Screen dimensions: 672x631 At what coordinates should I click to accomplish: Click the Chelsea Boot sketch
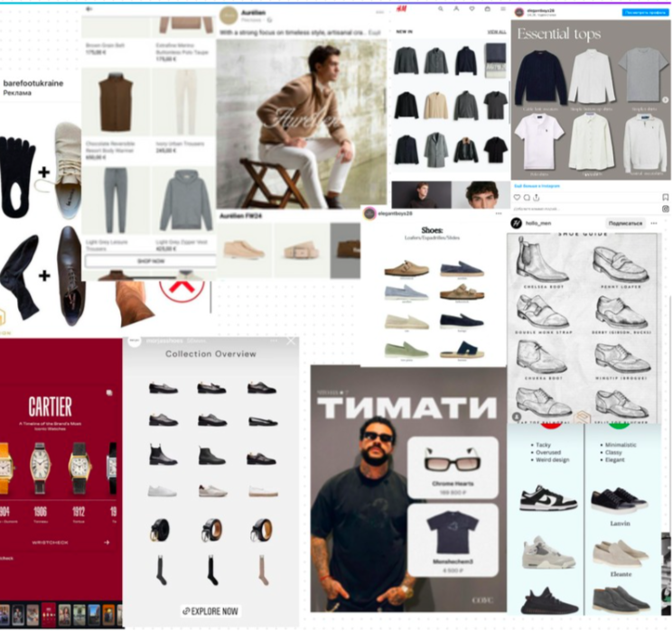(x=543, y=261)
